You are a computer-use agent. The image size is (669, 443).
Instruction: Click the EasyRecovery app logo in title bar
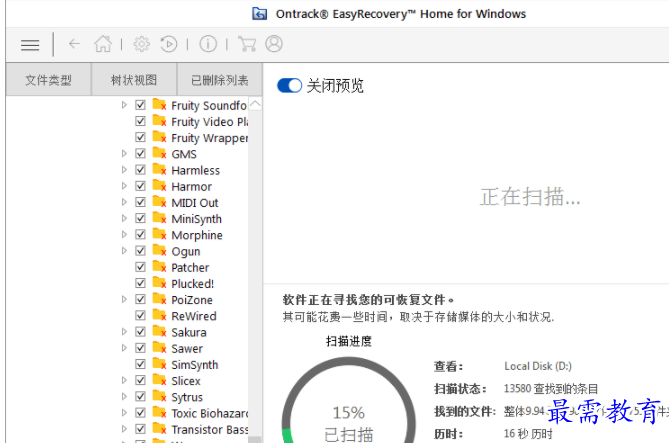pos(259,14)
